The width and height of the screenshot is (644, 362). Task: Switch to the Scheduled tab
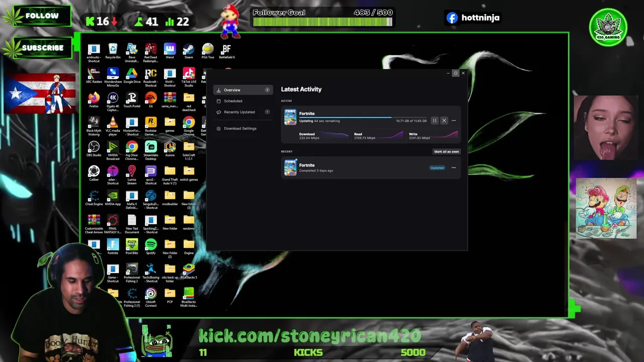click(243, 101)
